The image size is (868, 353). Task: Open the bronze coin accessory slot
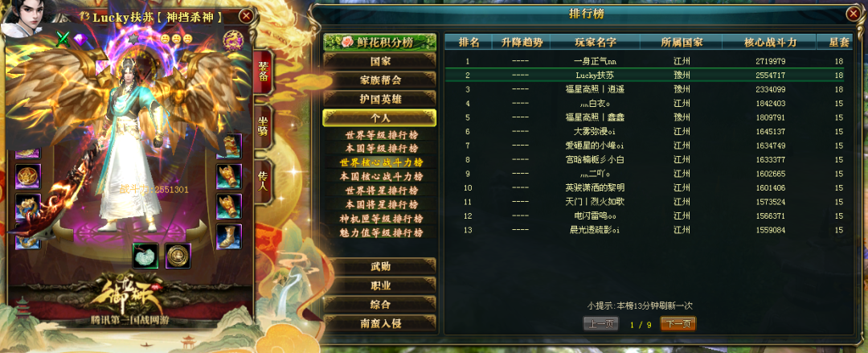pyautogui.click(x=178, y=256)
